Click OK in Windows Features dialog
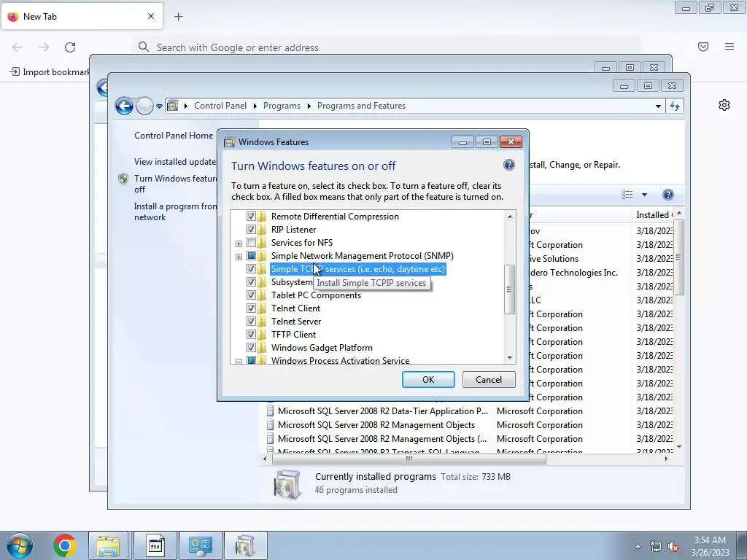Image resolution: width=747 pixels, height=560 pixels. tap(428, 379)
